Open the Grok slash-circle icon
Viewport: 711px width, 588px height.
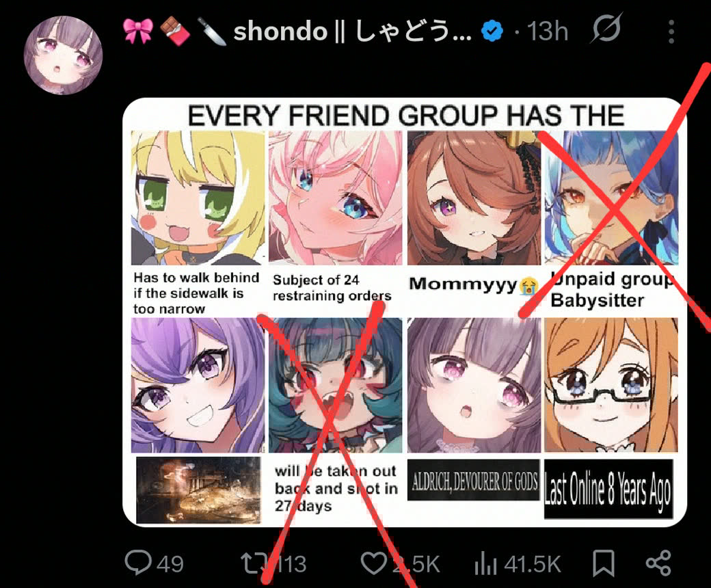pyautogui.click(x=606, y=29)
